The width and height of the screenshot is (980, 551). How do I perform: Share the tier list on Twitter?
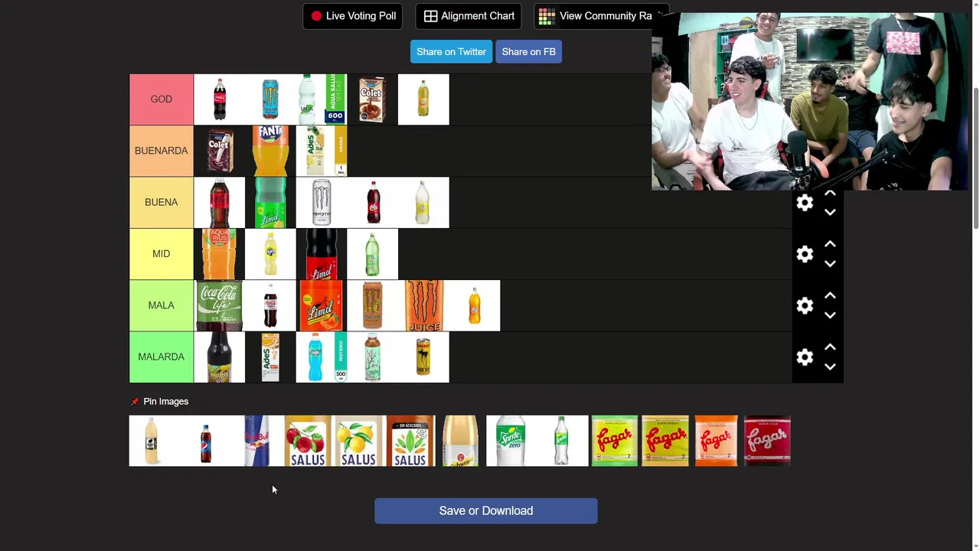point(451,52)
